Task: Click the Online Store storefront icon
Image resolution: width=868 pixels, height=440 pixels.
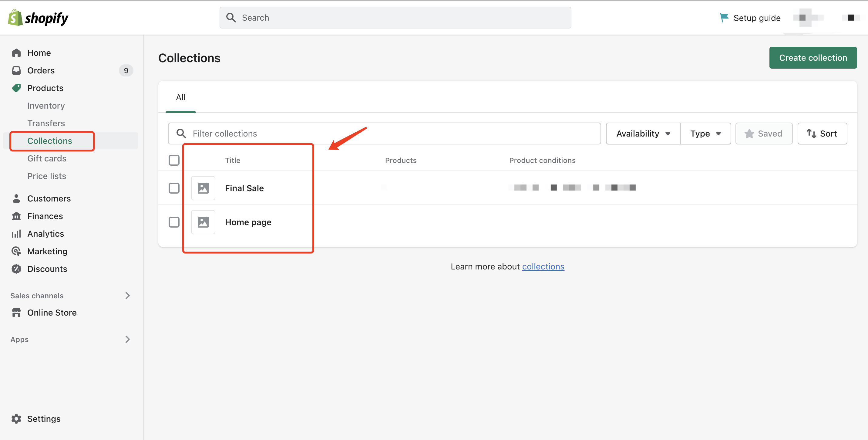Action: pos(16,313)
